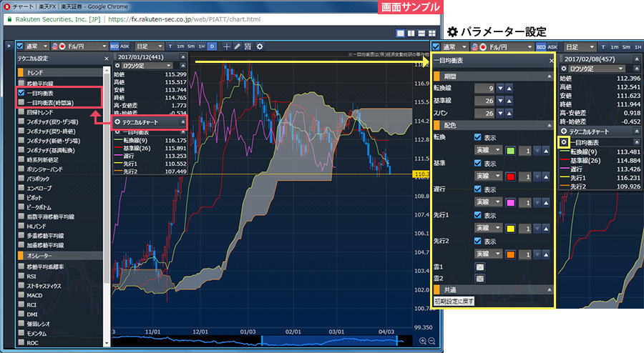
Task: Open 先行1 line style 実線 dropdown
Action: tap(488, 228)
